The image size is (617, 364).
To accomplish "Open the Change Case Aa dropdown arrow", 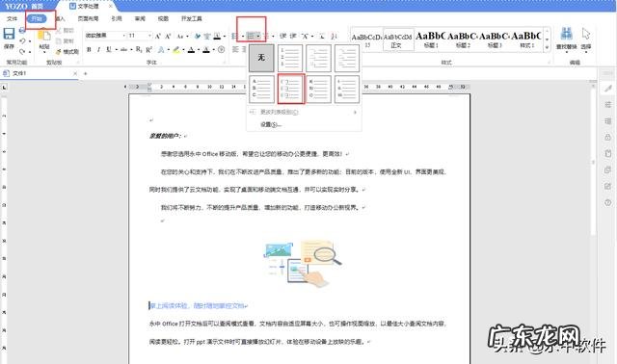I will [x=187, y=37].
